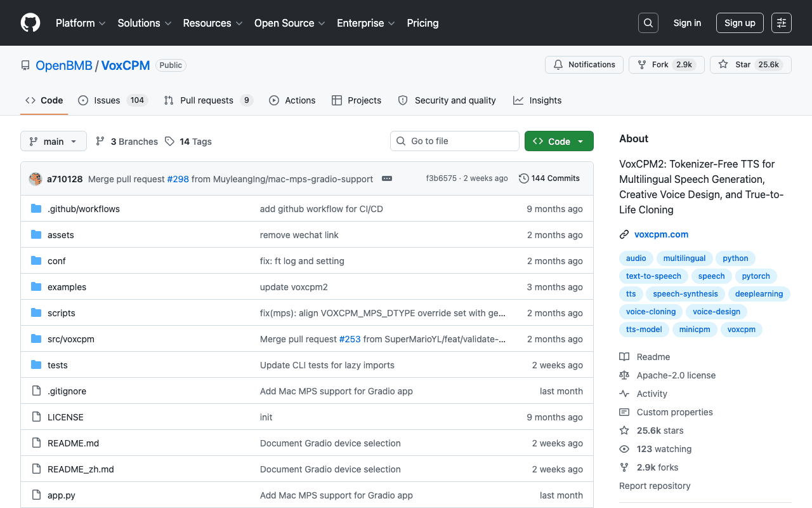Expand the Platform menu
The width and height of the screenshot is (812, 508).
81,23
